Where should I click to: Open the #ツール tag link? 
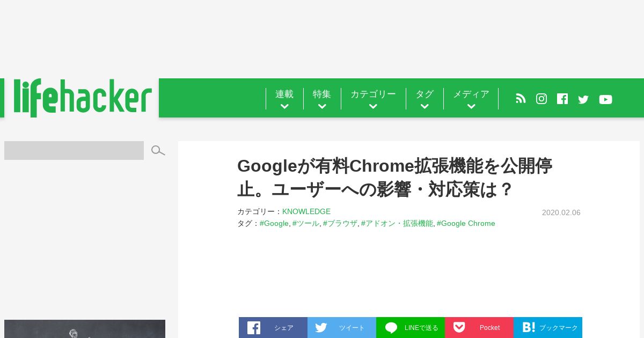306,223
